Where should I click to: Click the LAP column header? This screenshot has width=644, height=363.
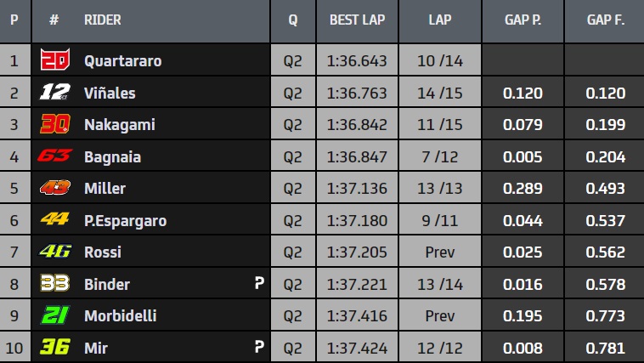coord(440,20)
